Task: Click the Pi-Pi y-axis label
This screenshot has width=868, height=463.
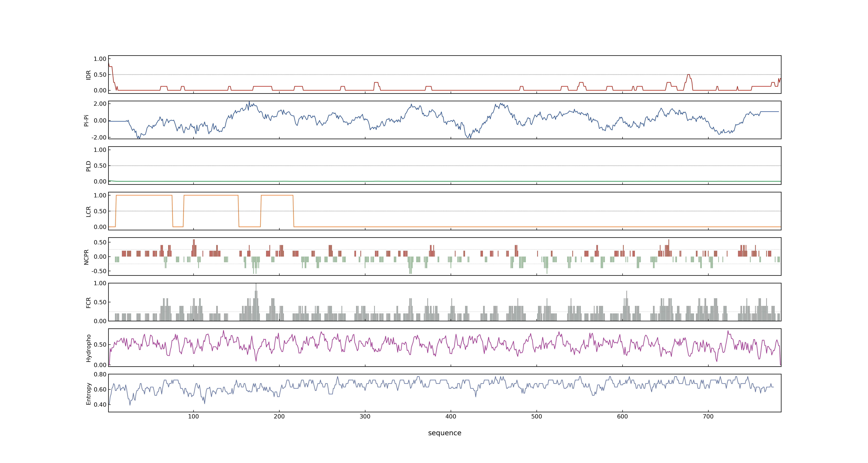Action: 87,120
